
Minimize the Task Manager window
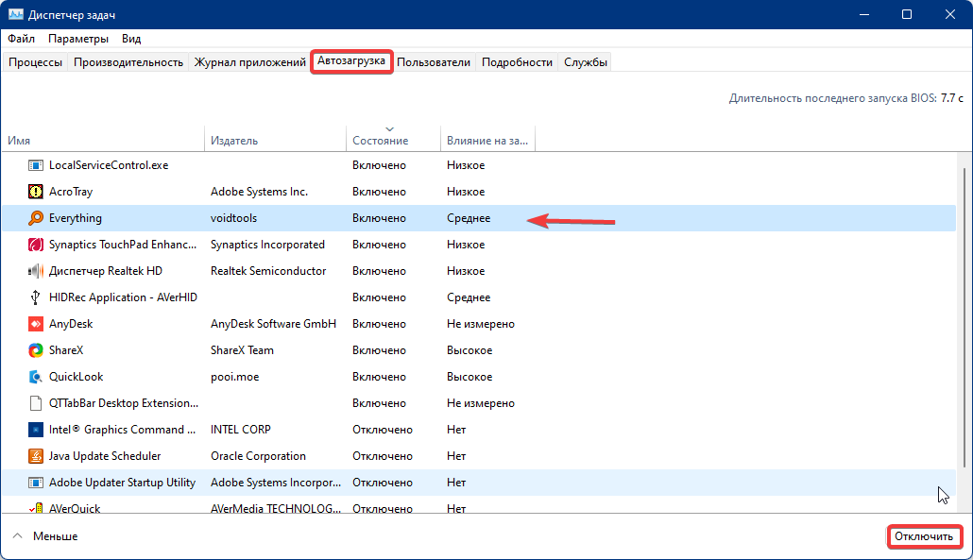tap(863, 14)
